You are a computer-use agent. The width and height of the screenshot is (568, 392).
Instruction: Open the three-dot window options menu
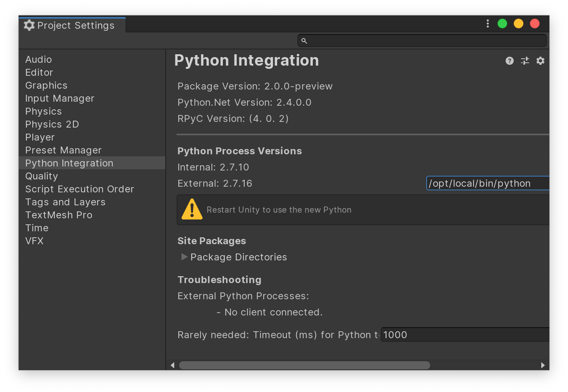[x=488, y=24]
